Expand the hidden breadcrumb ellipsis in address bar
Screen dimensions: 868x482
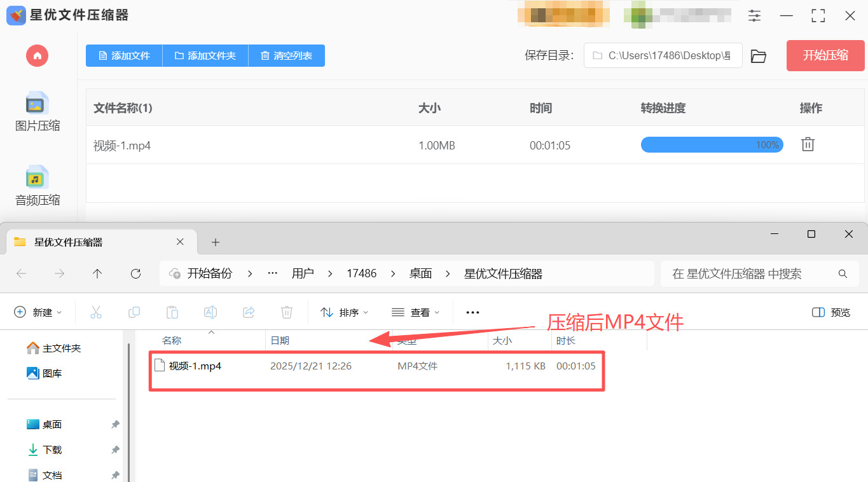point(273,273)
